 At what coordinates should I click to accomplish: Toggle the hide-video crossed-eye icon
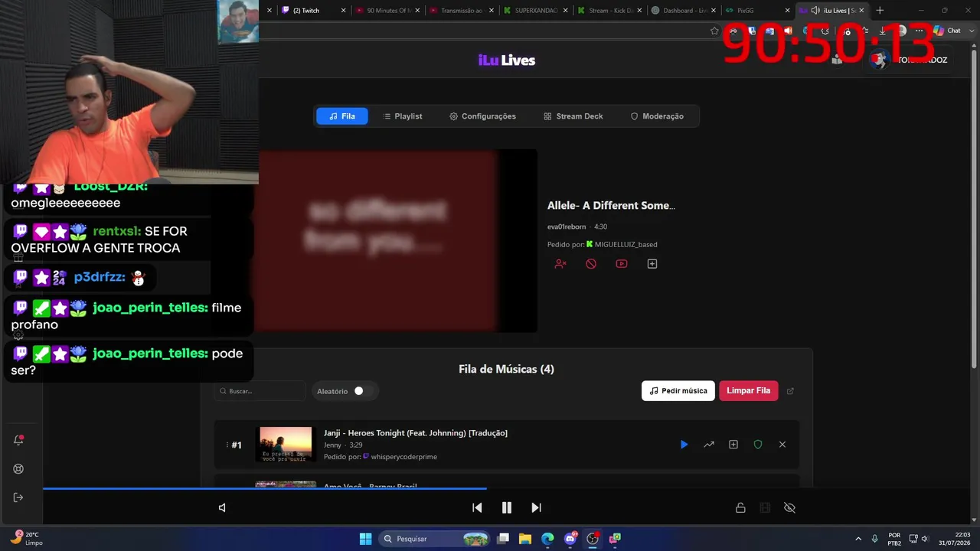pos(790,508)
